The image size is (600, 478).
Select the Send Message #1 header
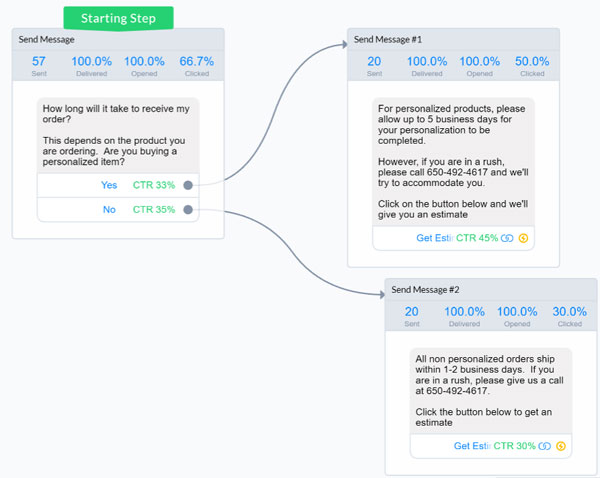pyautogui.click(x=388, y=39)
